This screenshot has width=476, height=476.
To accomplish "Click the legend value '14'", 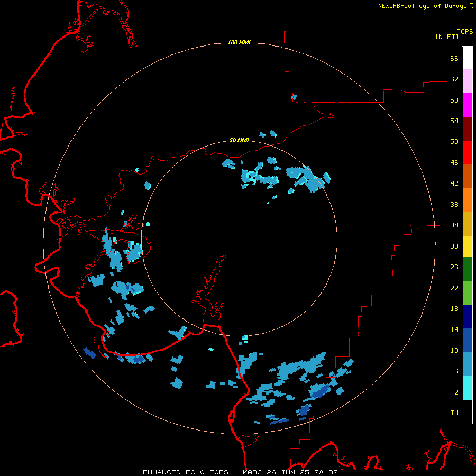I will tap(454, 329).
